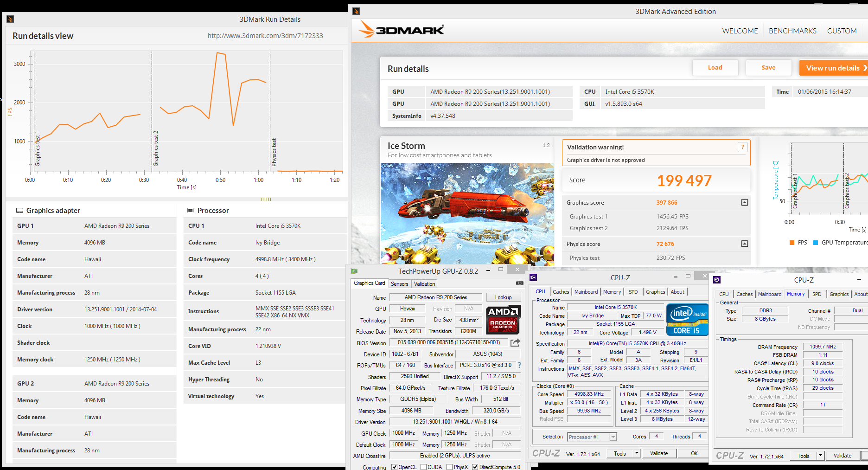868x470 pixels.
Task: Click the blue GPU Temperature legend square
Action: pyautogui.click(x=816, y=243)
